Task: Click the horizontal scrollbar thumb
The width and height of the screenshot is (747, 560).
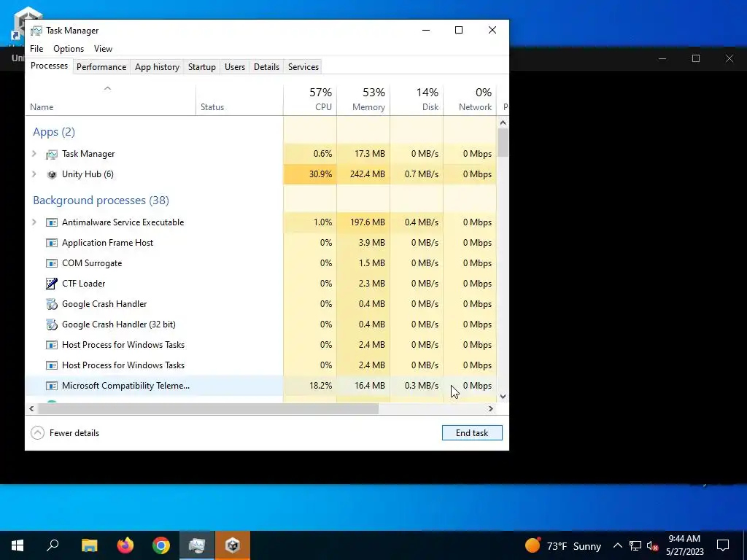Action: point(208,408)
